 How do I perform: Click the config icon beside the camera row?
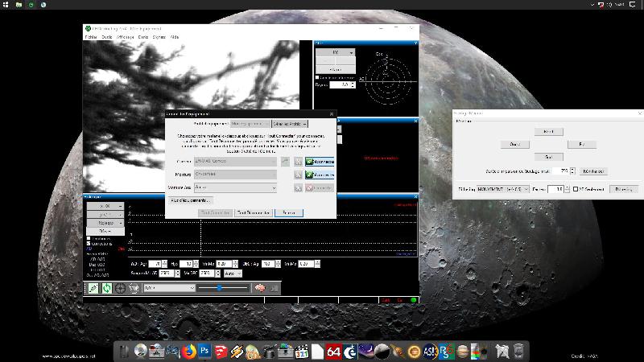pyautogui.click(x=298, y=162)
